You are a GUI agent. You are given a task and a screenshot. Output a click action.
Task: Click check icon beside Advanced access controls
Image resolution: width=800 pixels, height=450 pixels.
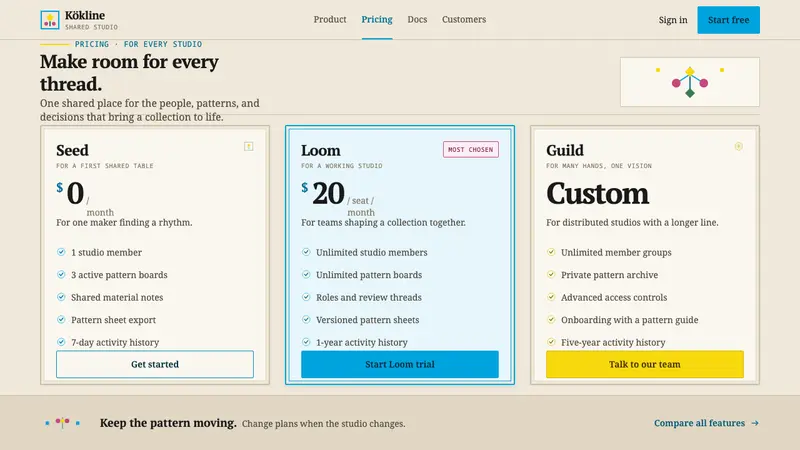(x=551, y=297)
